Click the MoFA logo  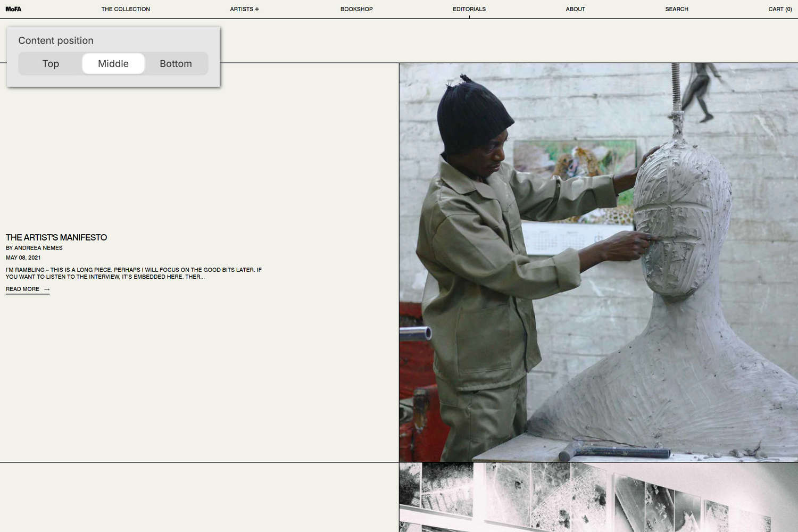(13, 9)
